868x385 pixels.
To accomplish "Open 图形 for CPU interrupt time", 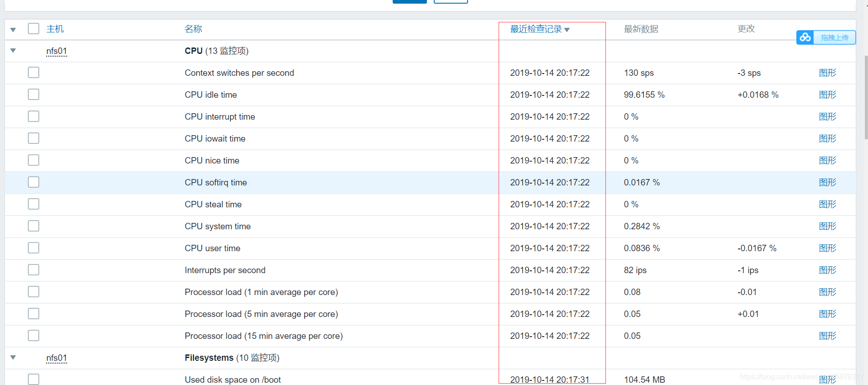I will click(827, 116).
